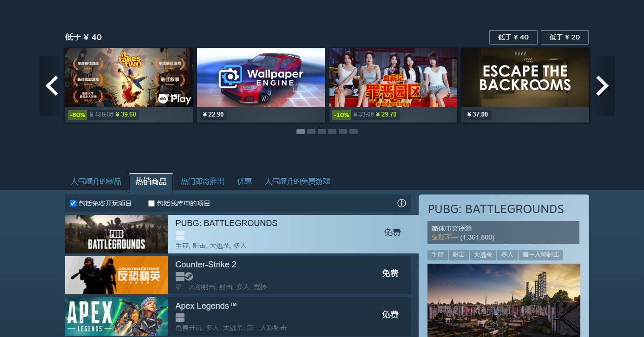Image resolution: width=644 pixels, height=337 pixels.
Task: Switch to the 人气蹿升的新品 tab
Action: tap(96, 181)
